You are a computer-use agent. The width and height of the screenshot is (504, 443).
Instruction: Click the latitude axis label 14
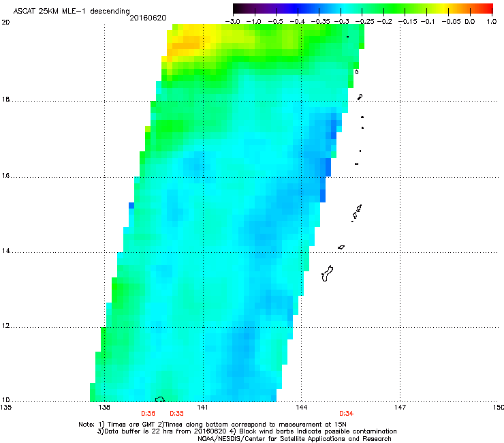tap(5, 251)
